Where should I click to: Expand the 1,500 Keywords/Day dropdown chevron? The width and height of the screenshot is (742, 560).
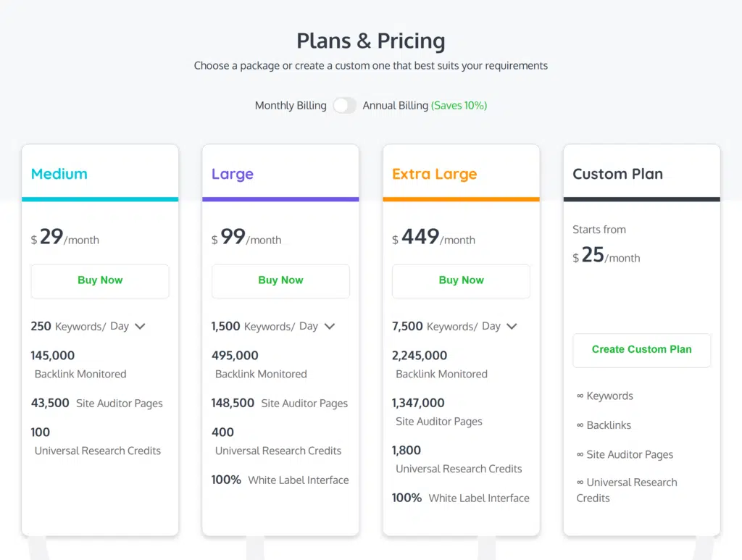[330, 327]
